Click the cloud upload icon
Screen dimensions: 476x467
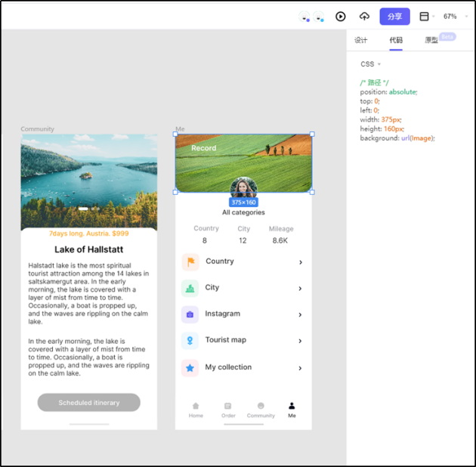(x=364, y=16)
